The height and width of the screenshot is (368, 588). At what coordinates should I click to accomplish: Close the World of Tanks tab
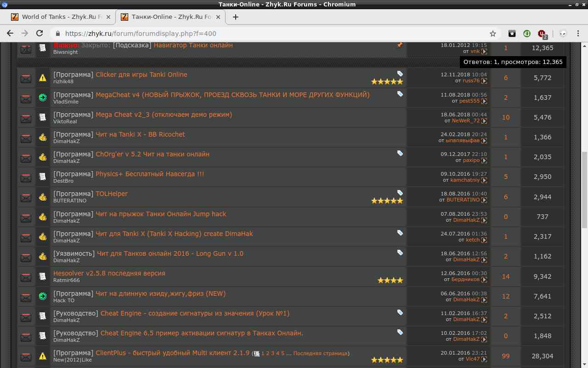point(108,17)
